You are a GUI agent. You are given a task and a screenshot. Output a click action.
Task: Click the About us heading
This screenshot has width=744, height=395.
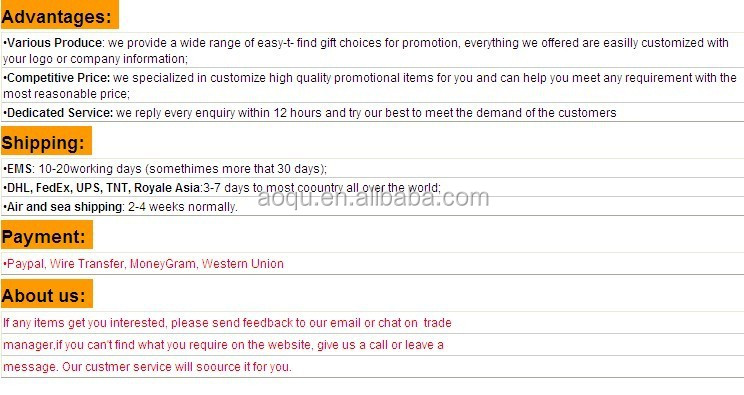coord(44,295)
